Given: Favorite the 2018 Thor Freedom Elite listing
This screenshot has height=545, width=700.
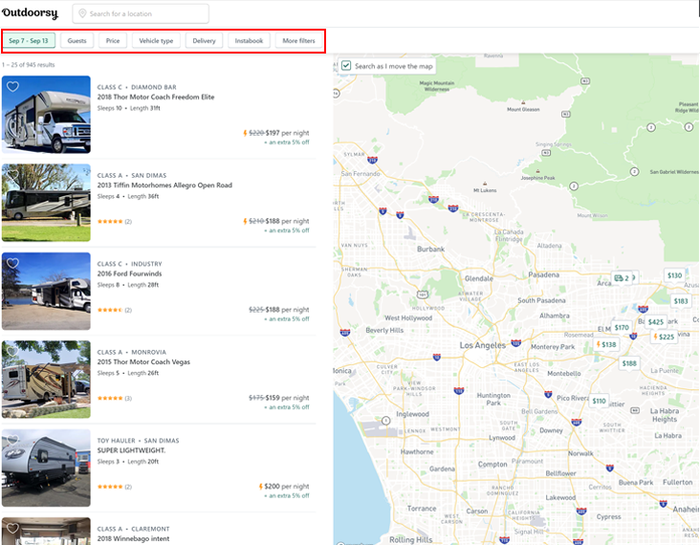Looking at the screenshot, I should [12, 86].
